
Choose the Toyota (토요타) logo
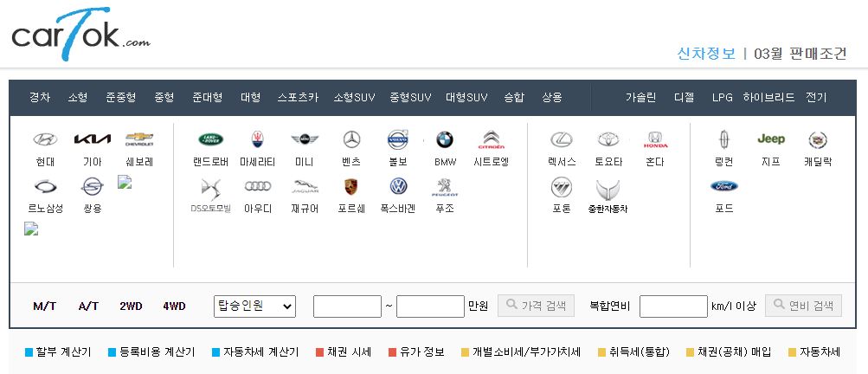(608, 139)
